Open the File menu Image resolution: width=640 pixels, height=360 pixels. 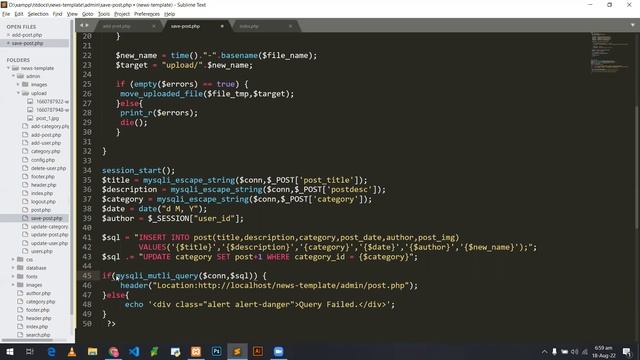pos(6,14)
